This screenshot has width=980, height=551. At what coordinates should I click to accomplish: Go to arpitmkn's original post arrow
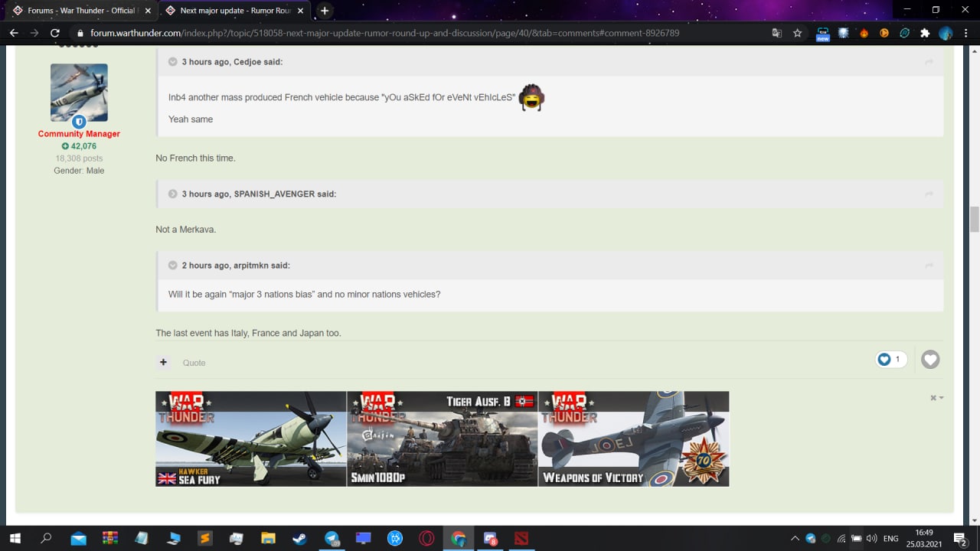pos(929,266)
